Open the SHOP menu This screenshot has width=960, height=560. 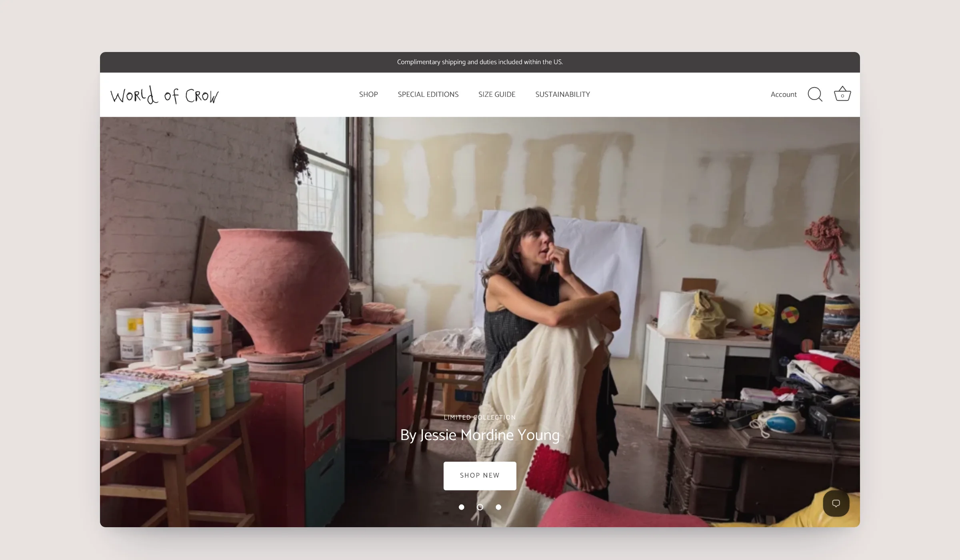point(368,94)
